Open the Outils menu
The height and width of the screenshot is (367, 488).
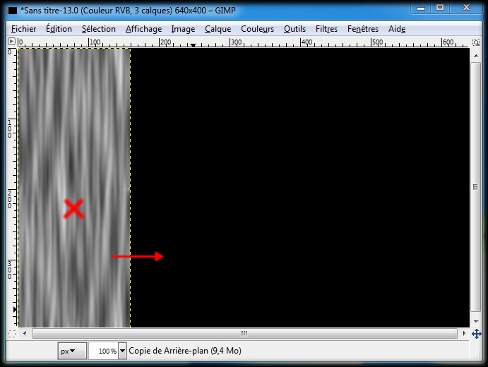click(x=295, y=29)
